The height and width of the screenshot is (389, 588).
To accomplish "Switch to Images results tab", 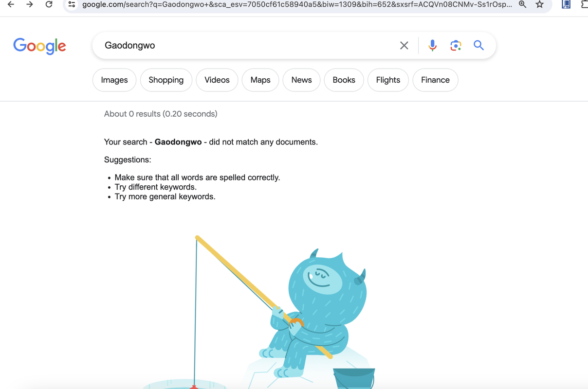I will (114, 80).
